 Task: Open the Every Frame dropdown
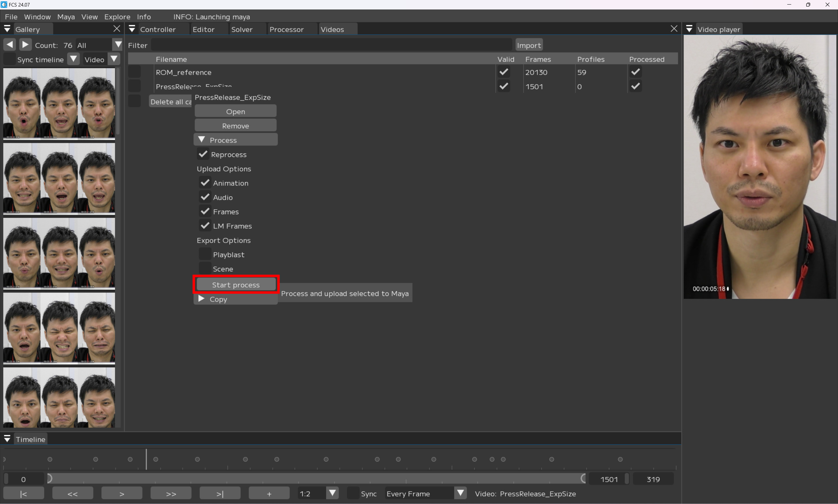(461, 493)
